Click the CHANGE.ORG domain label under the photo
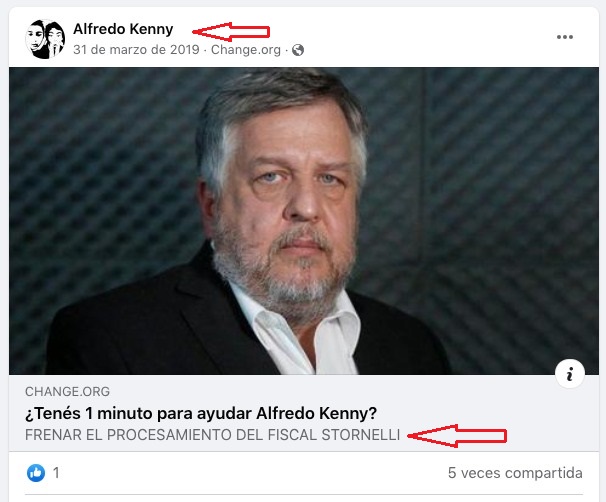Viewport: 606px width, 502px height. [67, 391]
